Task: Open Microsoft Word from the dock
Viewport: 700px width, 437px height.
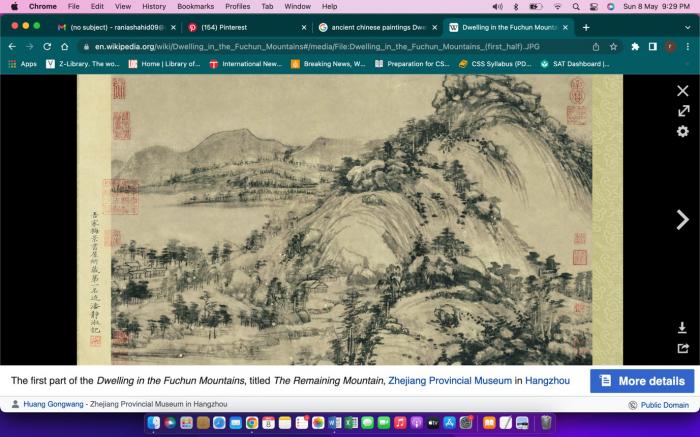Action: click(334, 422)
